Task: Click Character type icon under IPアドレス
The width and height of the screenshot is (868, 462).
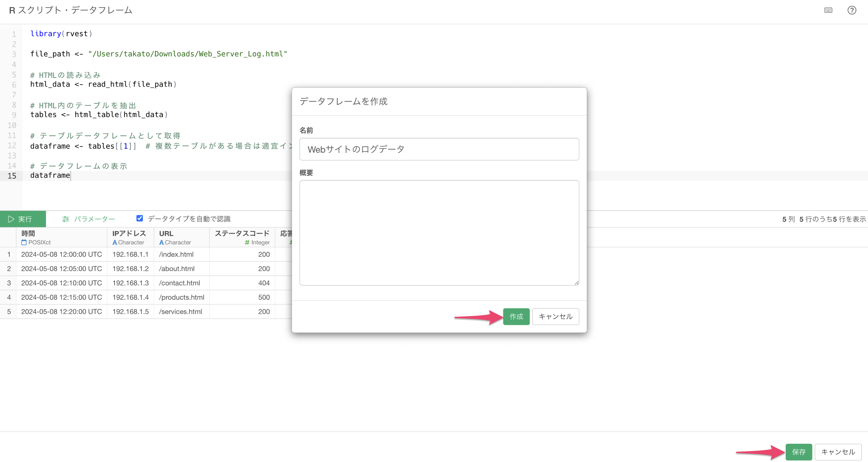Action: pyautogui.click(x=114, y=242)
